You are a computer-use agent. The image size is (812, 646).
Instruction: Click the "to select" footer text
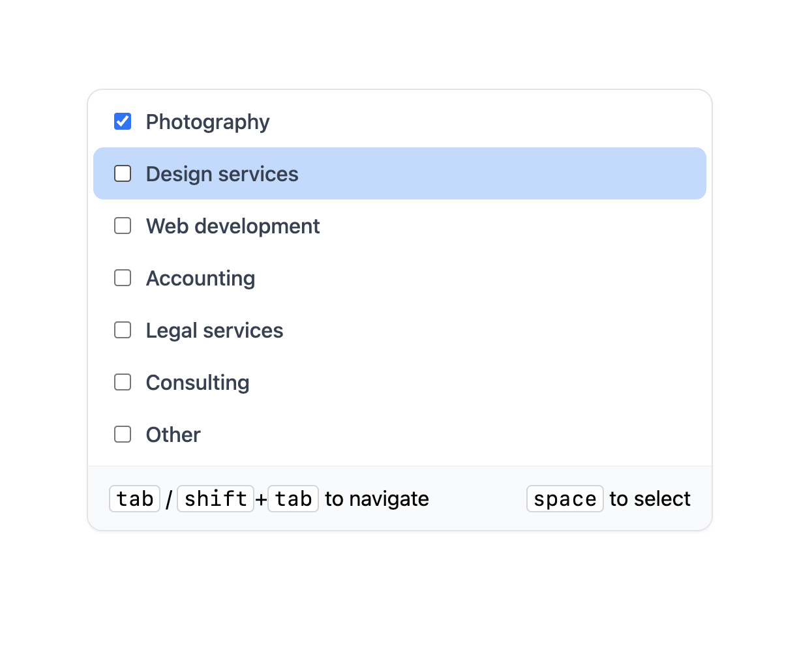(x=650, y=499)
